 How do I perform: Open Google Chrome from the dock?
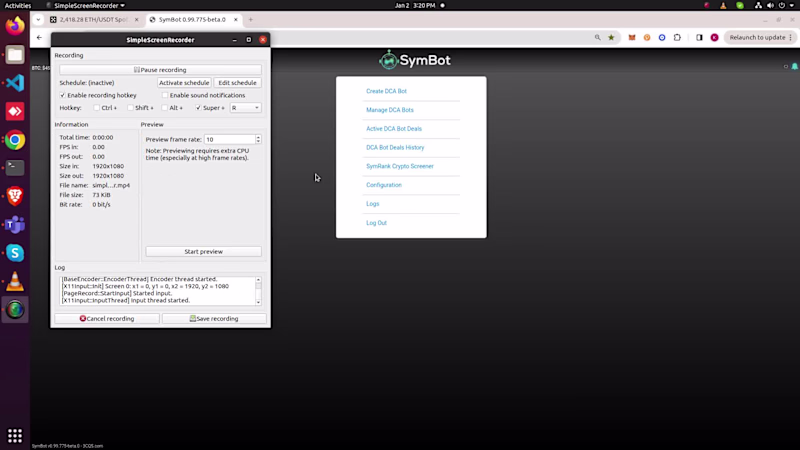[15, 140]
